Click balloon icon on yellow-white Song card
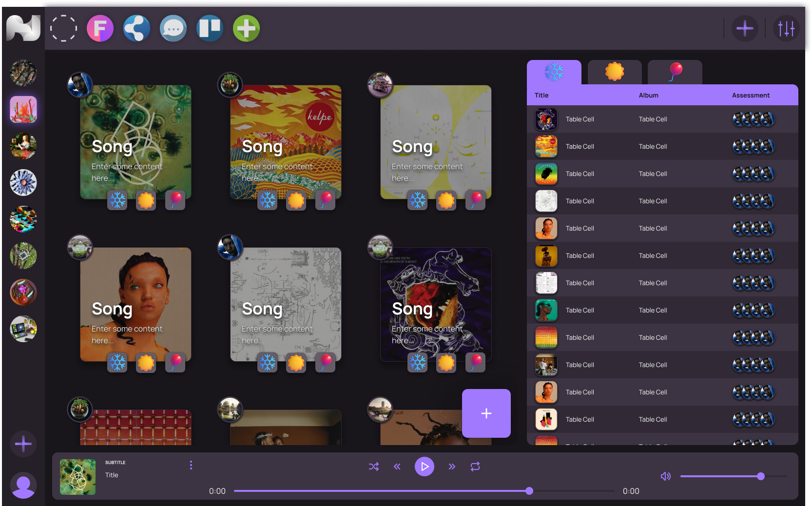 [x=475, y=200]
